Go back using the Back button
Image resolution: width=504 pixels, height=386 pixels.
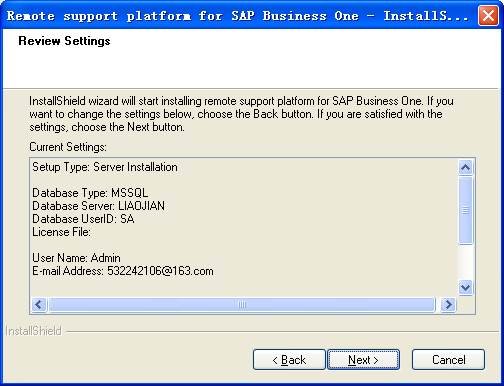click(289, 360)
